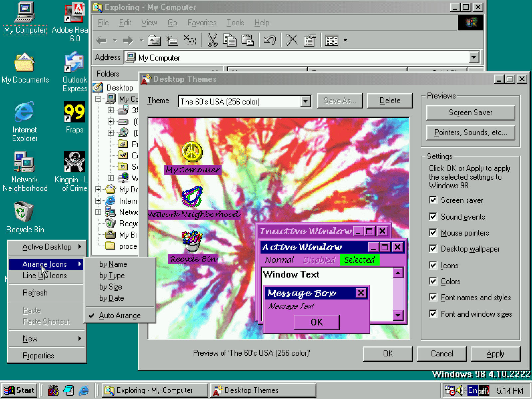Click the Delete X icon in the Explorer toolbar
532x399 pixels.
292,41
